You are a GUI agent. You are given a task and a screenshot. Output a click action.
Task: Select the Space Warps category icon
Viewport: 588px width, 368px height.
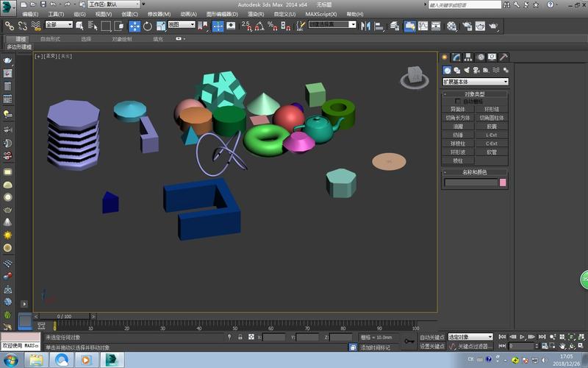(495, 70)
